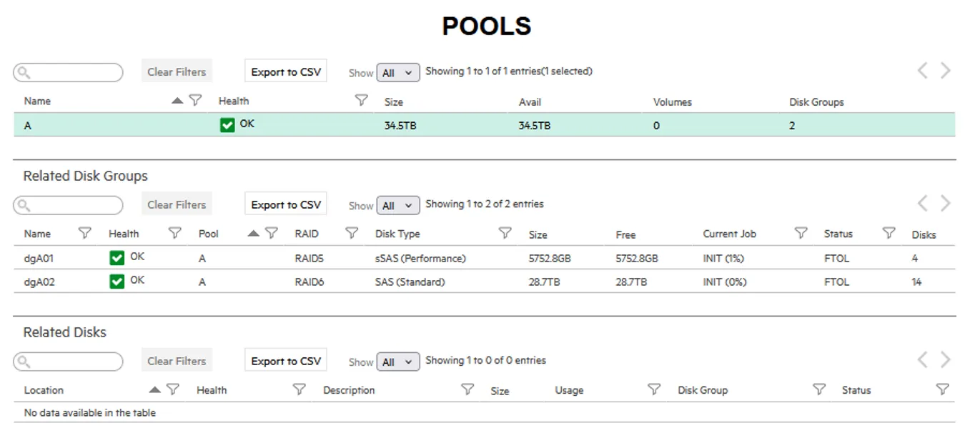Open the Show dropdown in Pools section

(397, 73)
